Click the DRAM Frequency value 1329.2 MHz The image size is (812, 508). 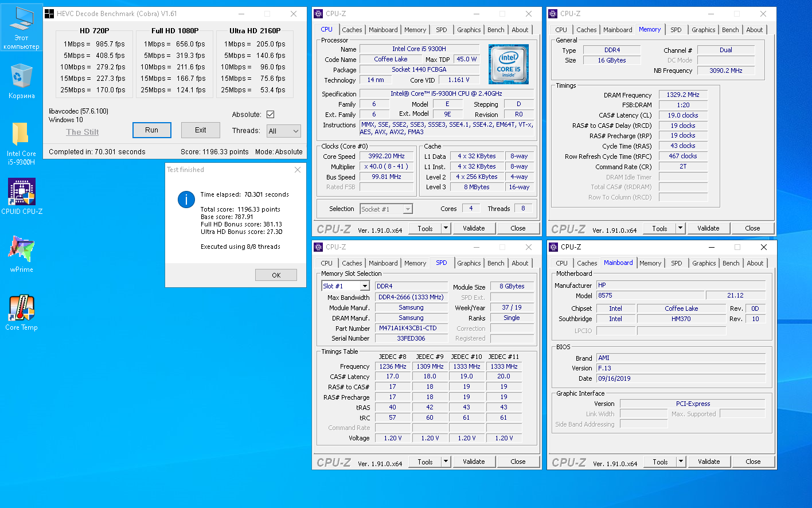point(683,95)
